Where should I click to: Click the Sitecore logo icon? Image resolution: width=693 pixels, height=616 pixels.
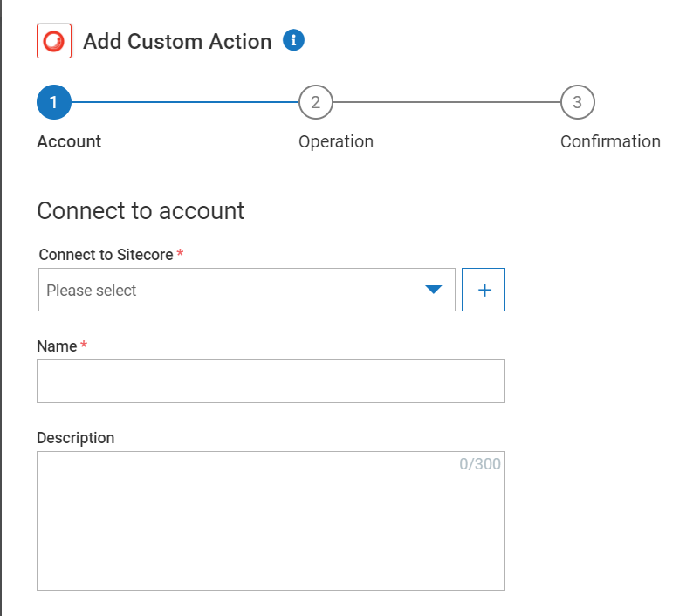54,41
